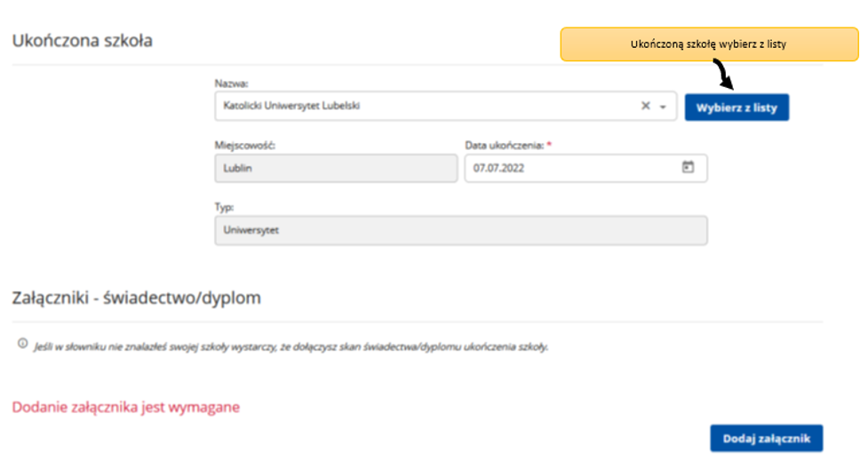Expand the Nazwa dropdown arrow
Viewport: 868px width, 468px height.
(x=663, y=107)
